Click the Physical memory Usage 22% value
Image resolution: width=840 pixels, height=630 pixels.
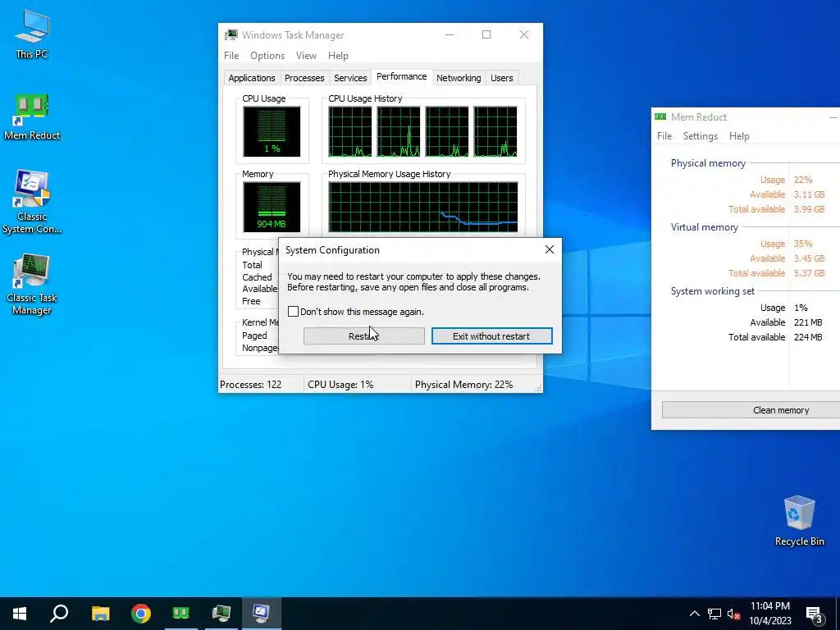(803, 180)
